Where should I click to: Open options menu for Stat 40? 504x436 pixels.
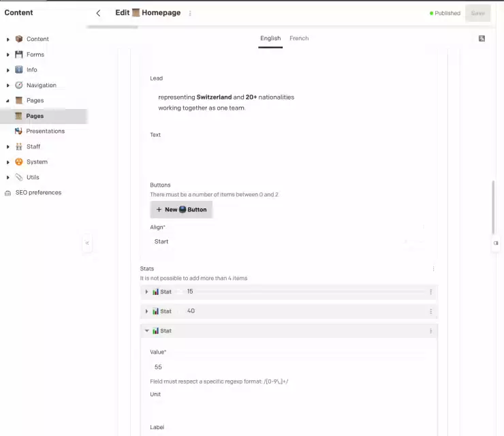tap(430, 311)
